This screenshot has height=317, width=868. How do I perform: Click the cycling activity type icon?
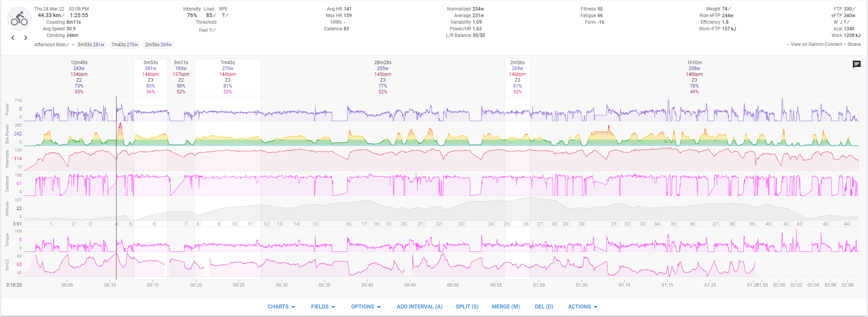point(19,19)
